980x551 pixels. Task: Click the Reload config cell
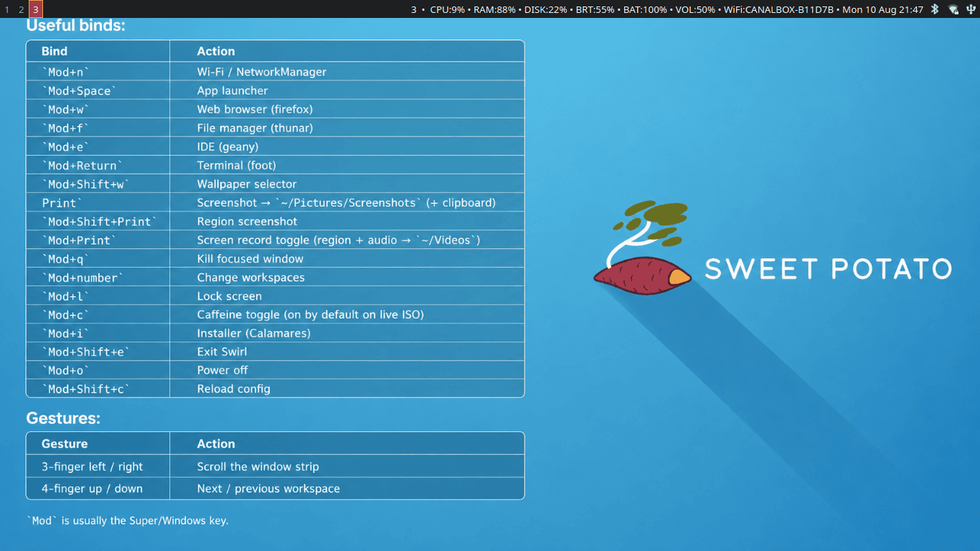click(x=347, y=389)
